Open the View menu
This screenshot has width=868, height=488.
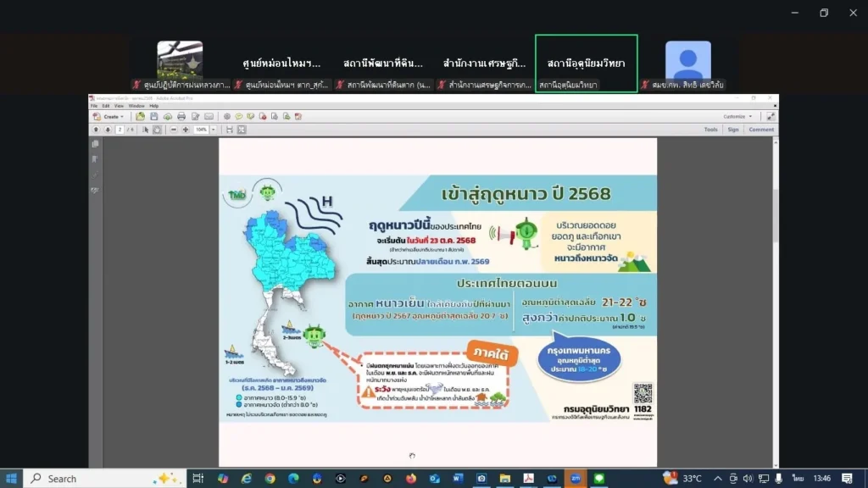tap(119, 106)
